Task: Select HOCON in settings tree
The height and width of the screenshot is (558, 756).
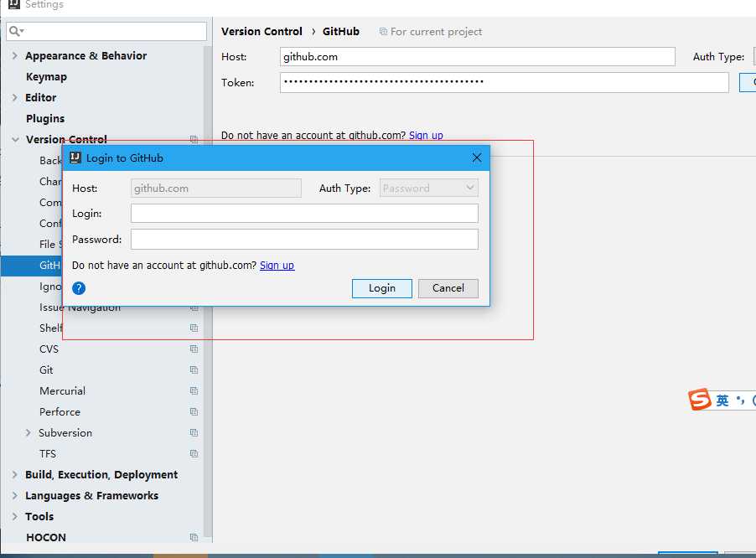Action: 46,537
